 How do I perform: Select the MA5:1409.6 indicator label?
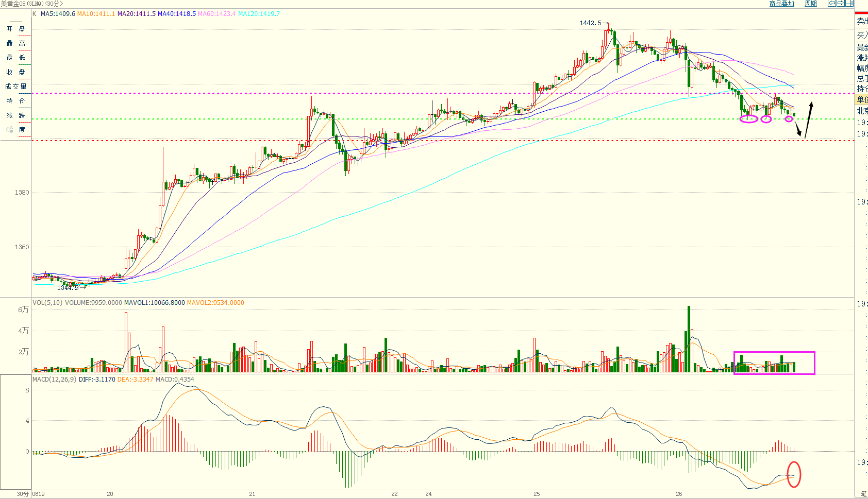click(x=58, y=14)
